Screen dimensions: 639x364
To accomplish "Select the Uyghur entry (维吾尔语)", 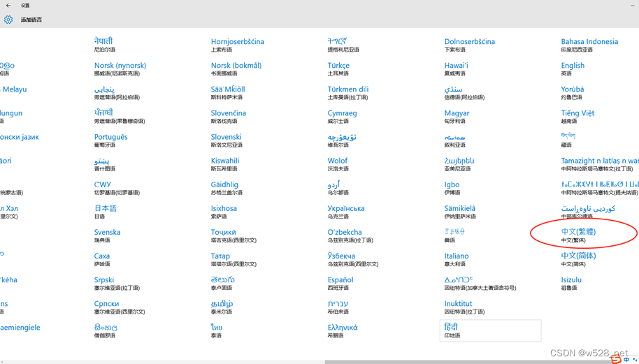I will coord(342,140).
